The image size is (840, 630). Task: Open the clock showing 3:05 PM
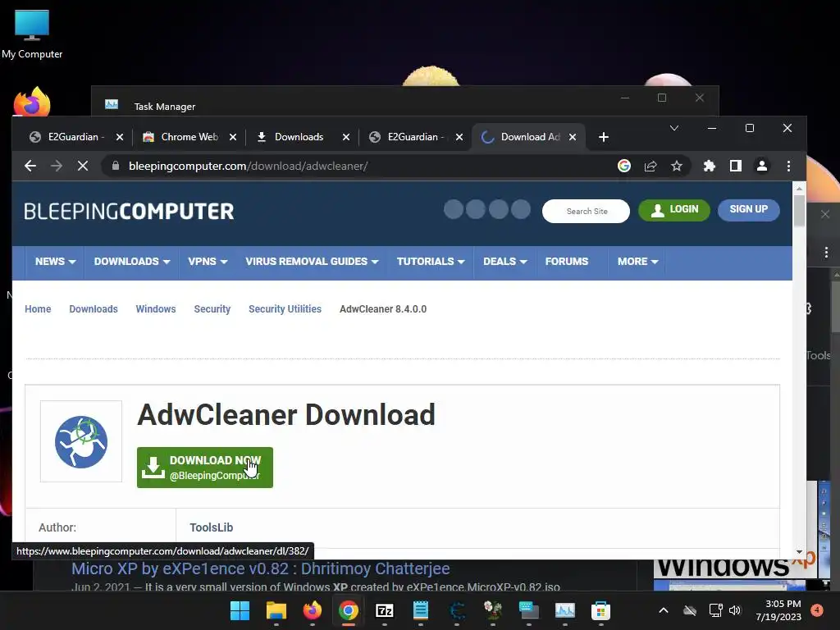(778, 610)
